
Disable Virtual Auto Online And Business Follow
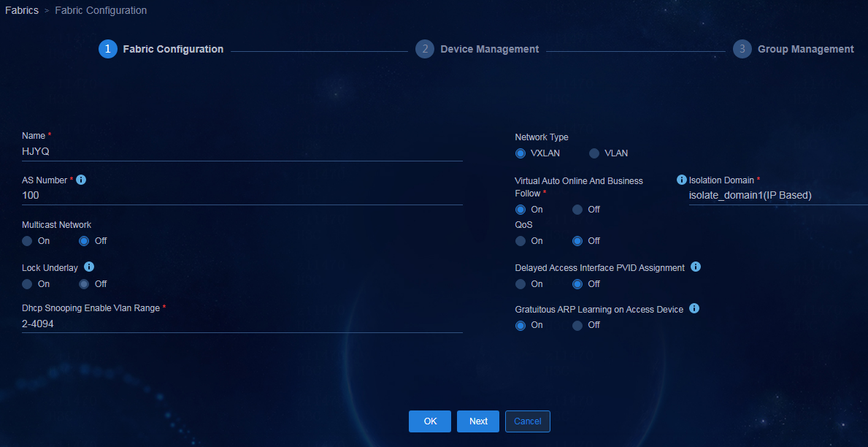(x=577, y=210)
